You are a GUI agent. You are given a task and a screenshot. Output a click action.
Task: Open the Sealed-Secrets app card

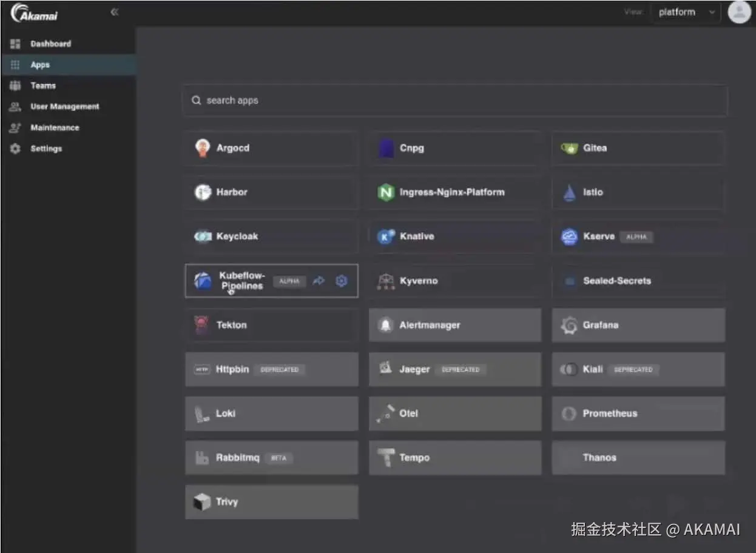tap(638, 281)
